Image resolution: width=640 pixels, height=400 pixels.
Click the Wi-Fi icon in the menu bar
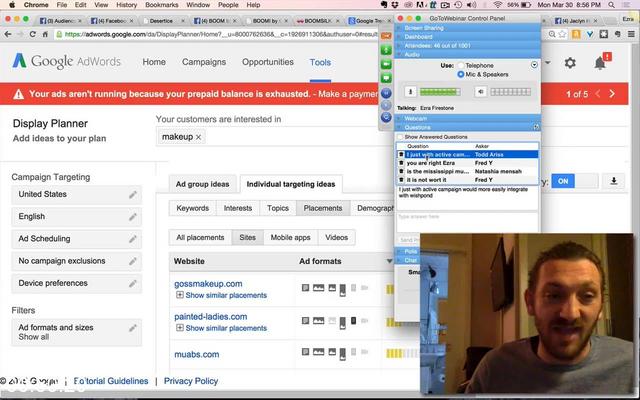click(x=497, y=5)
